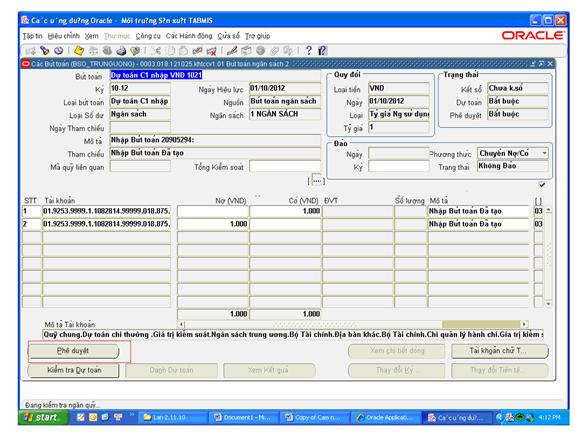This screenshot has width=575, height=434.
Task: Click the Delete Record red-X icon
Action: tap(212, 51)
